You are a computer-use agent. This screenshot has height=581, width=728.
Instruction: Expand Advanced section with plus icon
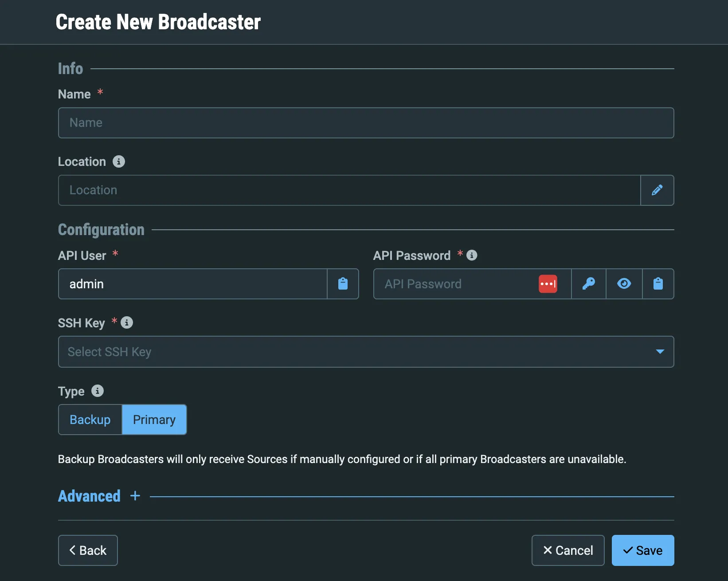pyautogui.click(x=135, y=496)
